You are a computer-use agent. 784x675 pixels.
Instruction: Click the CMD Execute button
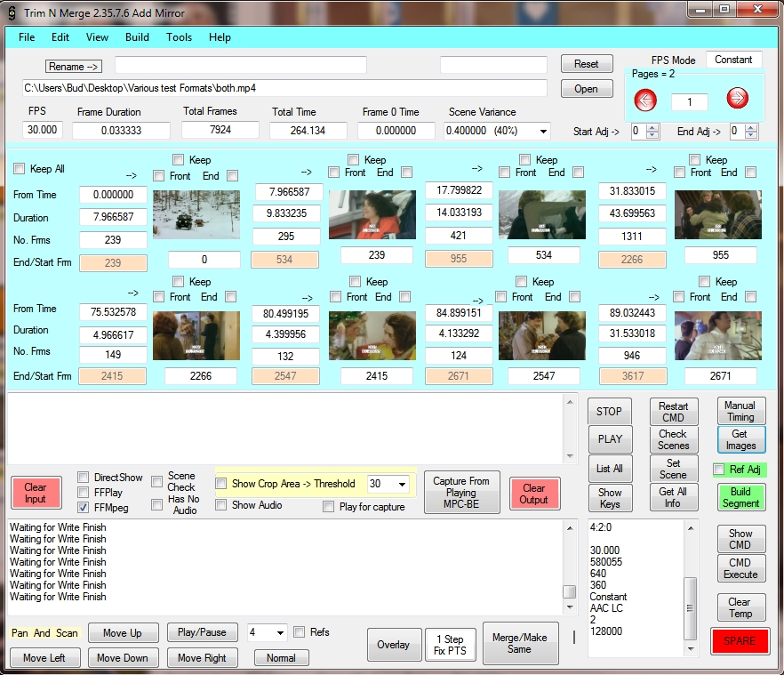740,568
